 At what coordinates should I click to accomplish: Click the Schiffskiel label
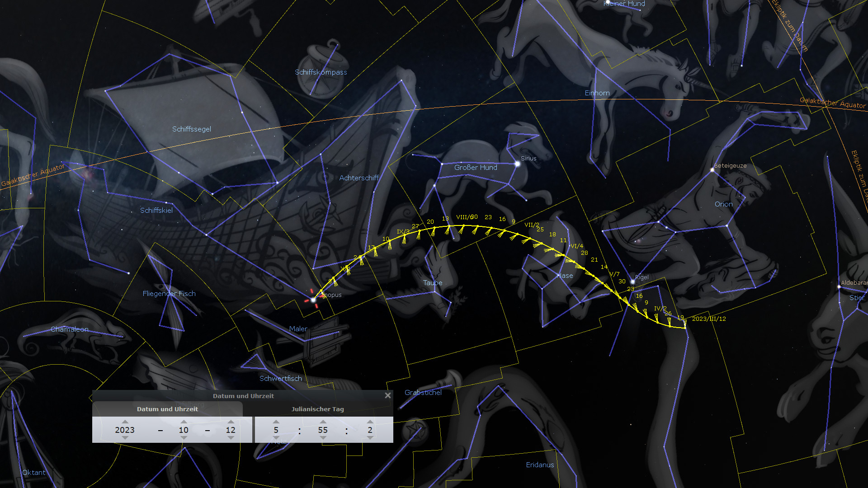tap(156, 211)
